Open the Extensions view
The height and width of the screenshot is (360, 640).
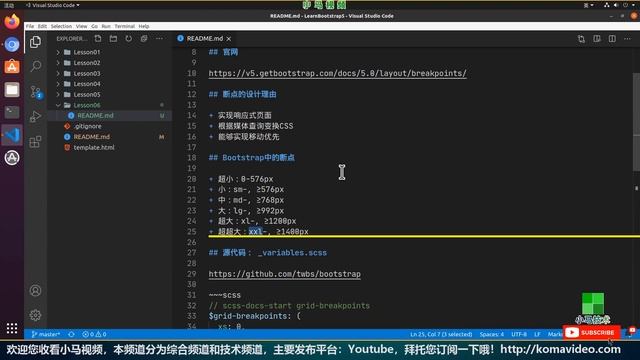(36, 142)
